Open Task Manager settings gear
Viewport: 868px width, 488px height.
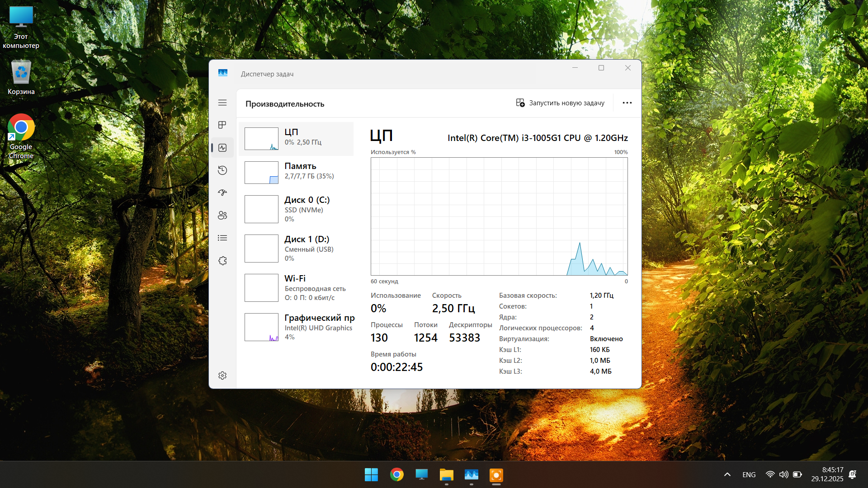point(222,375)
